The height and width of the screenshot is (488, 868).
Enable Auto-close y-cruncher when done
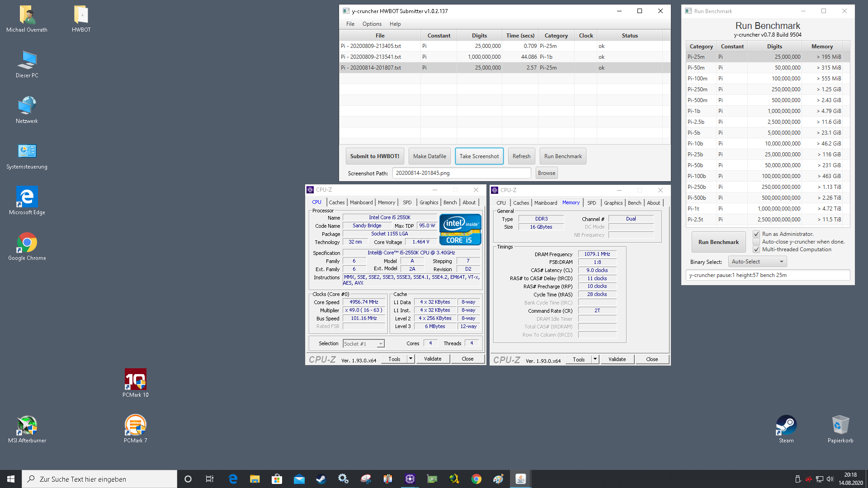pos(756,242)
